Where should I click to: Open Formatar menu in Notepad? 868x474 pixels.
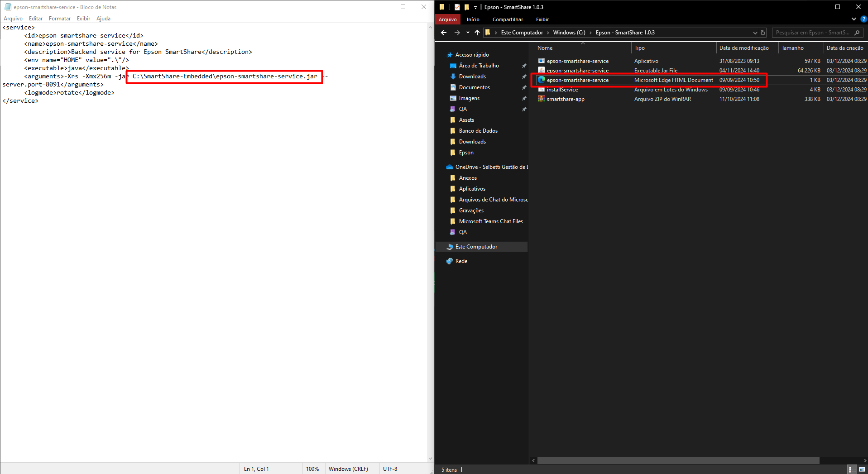pos(60,19)
